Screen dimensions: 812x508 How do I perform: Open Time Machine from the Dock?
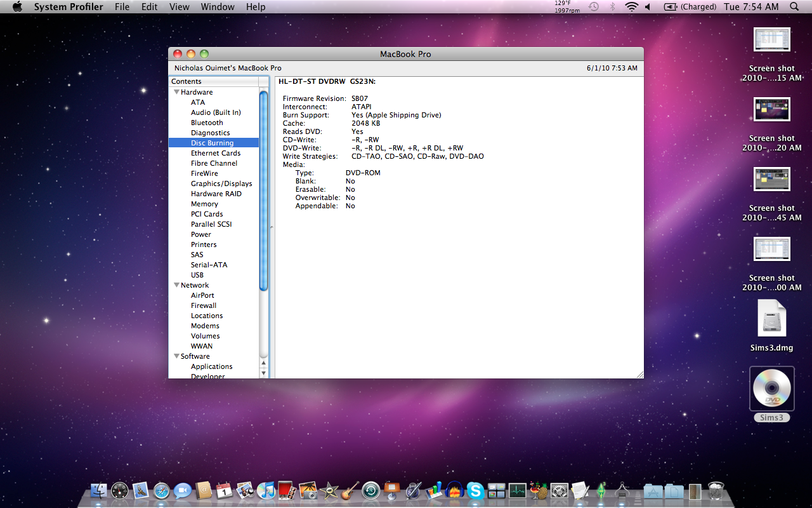coord(370,490)
